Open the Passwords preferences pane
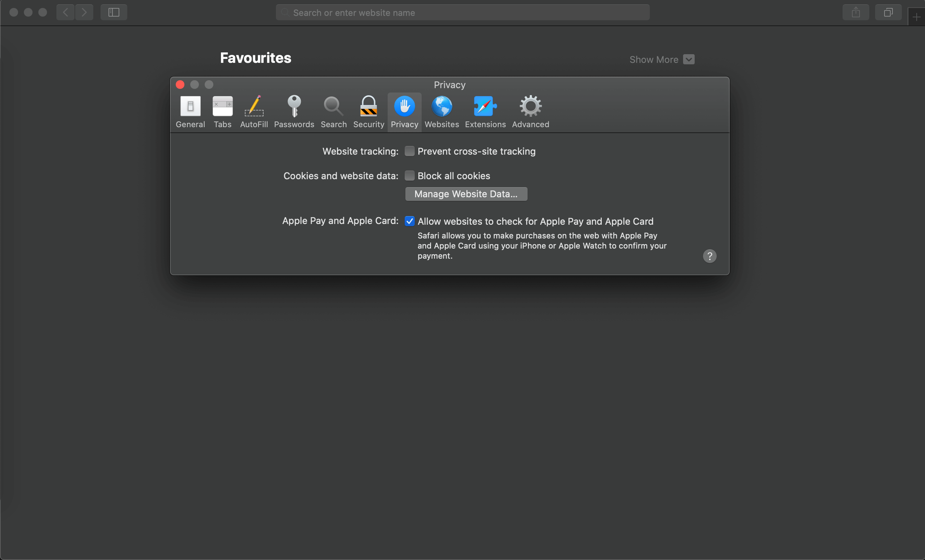Image resolution: width=925 pixels, height=560 pixels. (x=294, y=112)
